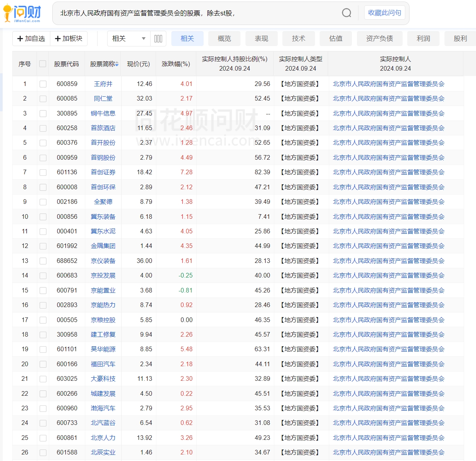
Task: Check the box for 首创证券 row
Action: tap(43, 172)
